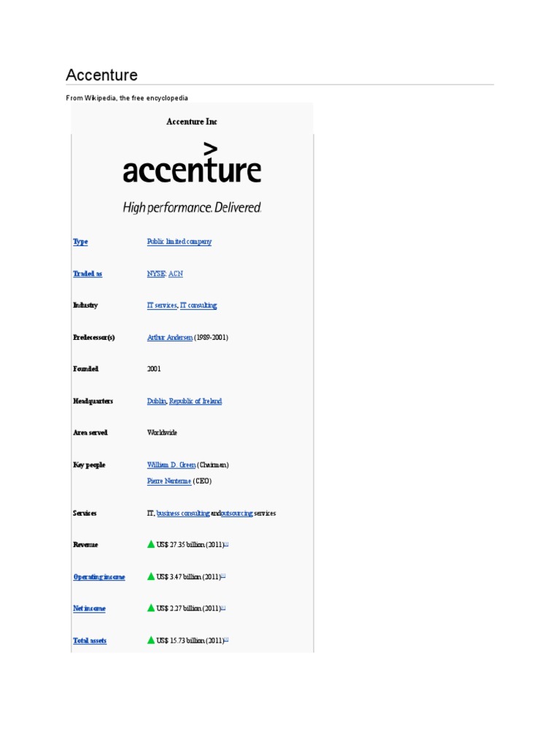The image size is (560, 747).
Task: Follow the Dublin headquarters link
Action: 157,401
